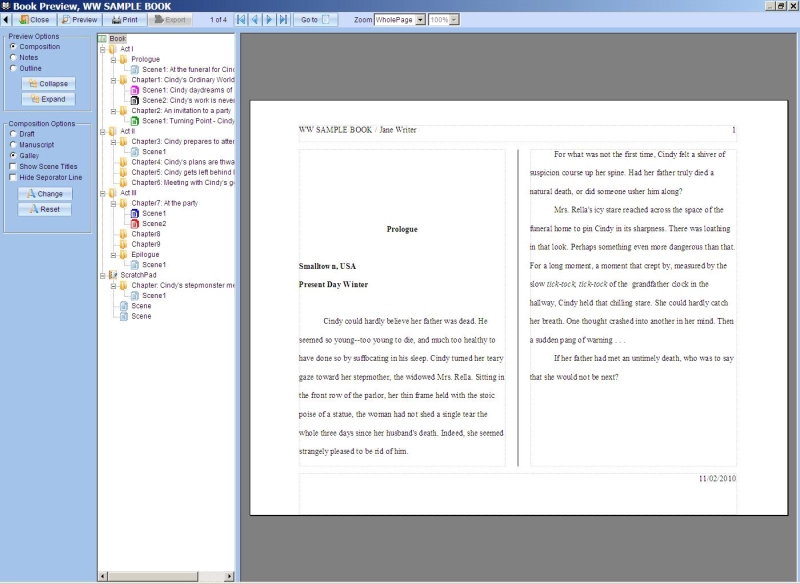Enable Hide Separator Line checkbox
Viewport: 800px width, 584px height.
click(13, 177)
